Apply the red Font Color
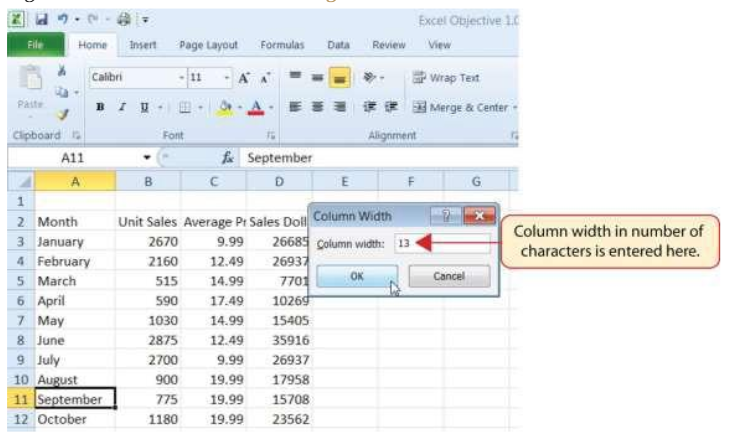 [256, 108]
